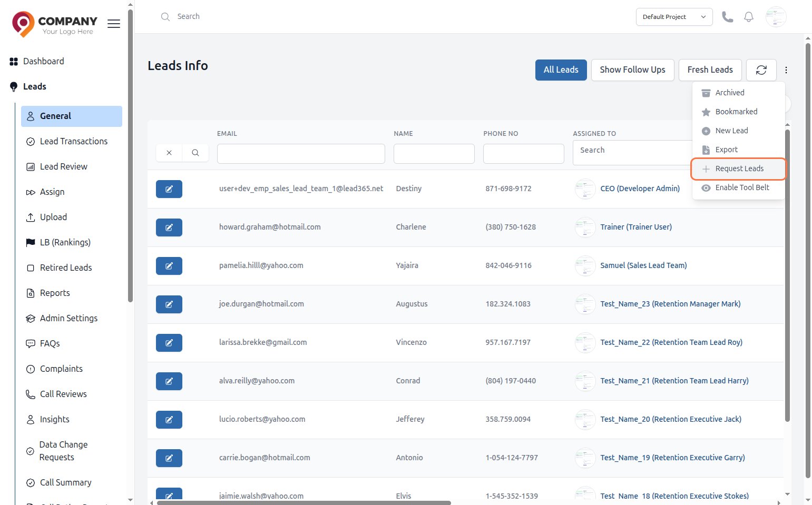812x505 pixels.
Task: Click search magnifier icon in top bar
Action: point(165,17)
